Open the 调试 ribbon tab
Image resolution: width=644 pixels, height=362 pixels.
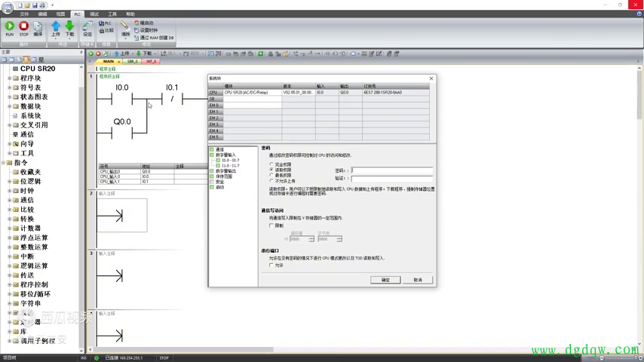94,14
